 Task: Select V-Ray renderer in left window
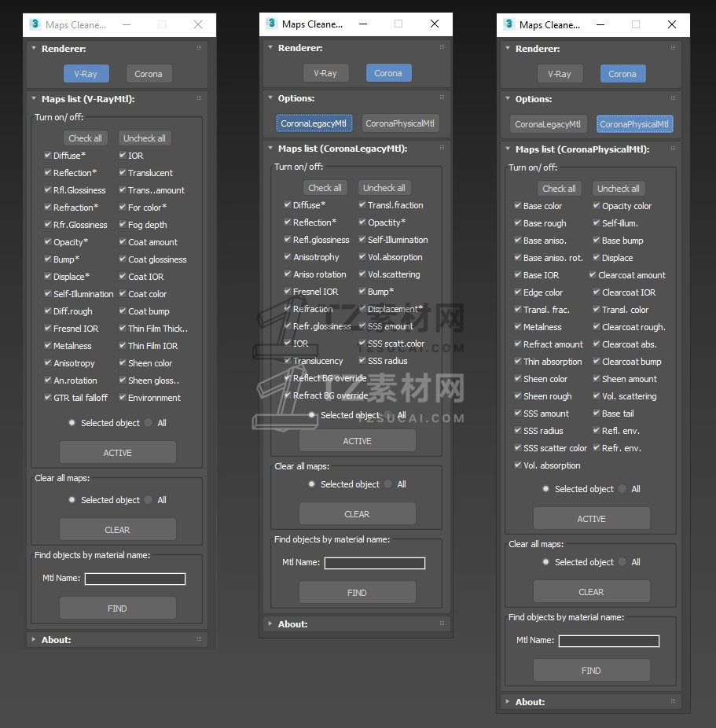click(86, 73)
